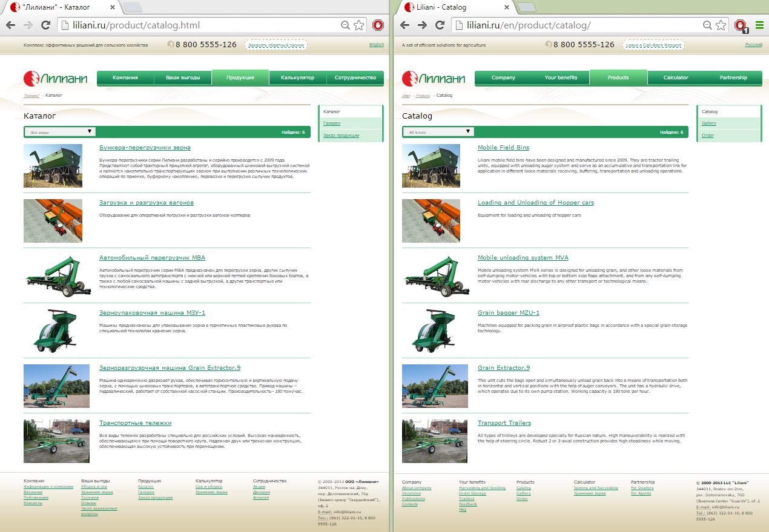Click forward arrow in left browser window
Image resolution: width=769 pixels, height=532 pixels.
(x=28, y=25)
